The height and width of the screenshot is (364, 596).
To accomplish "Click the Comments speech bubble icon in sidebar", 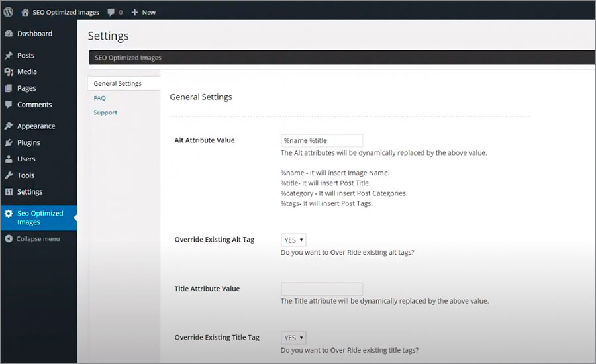I will pos(9,104).
